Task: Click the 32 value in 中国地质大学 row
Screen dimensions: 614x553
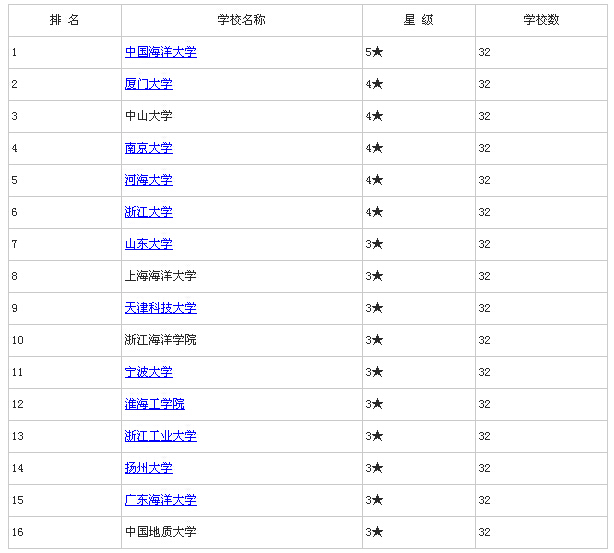Action: (484, 532)
